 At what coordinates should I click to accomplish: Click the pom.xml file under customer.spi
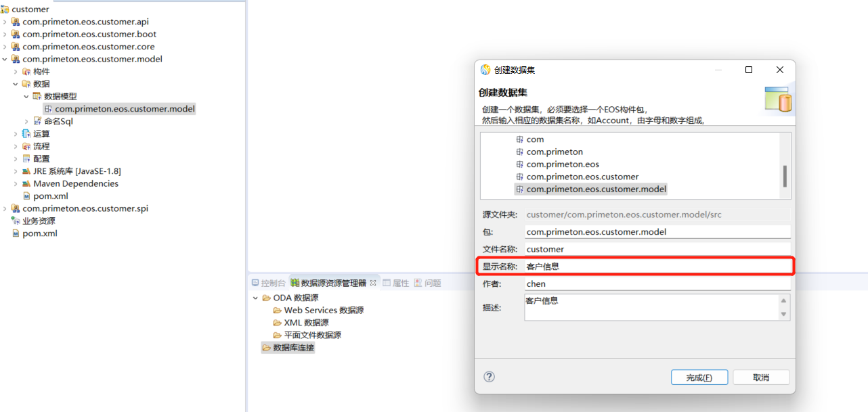39,233
